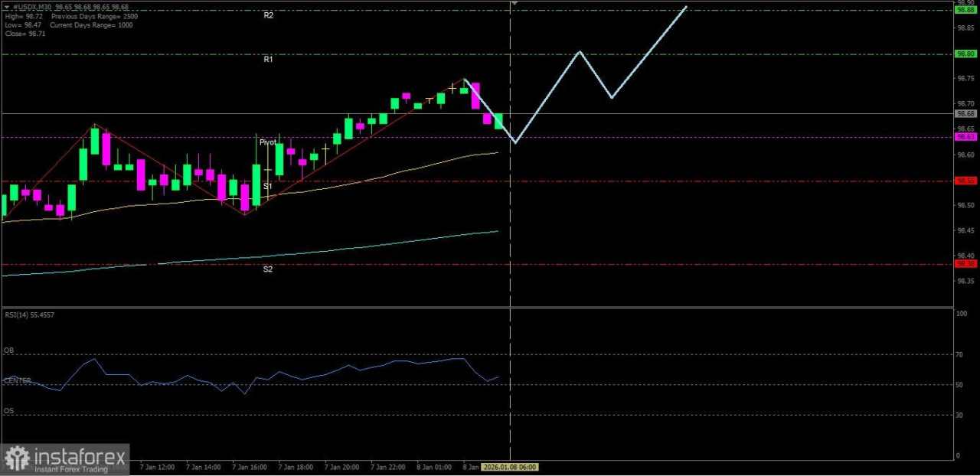Click the 7 Jan 22:00 time label
The height and width of the screenshot is (476, 980).
coord(388,466)
